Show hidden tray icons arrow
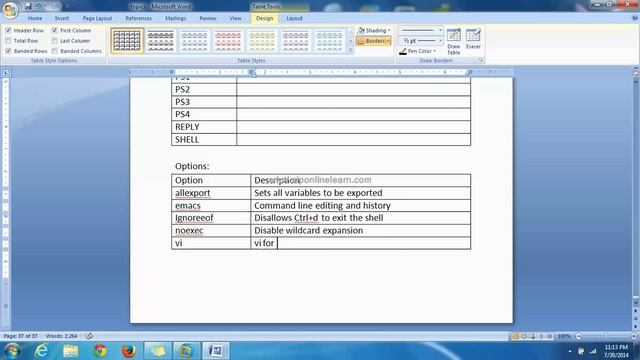 [x=570, y=351]
